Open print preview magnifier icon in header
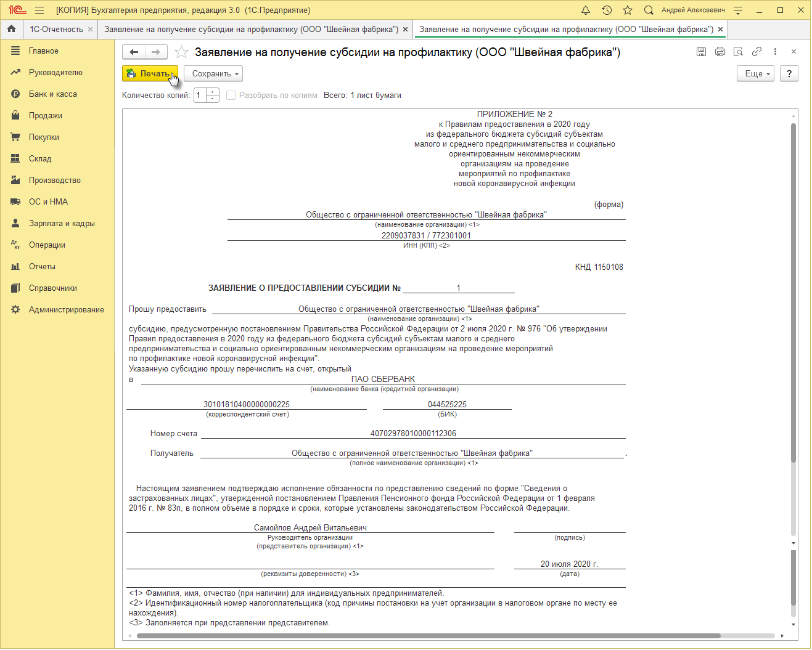This screenshot has width=812, height=650. [738, 52]
